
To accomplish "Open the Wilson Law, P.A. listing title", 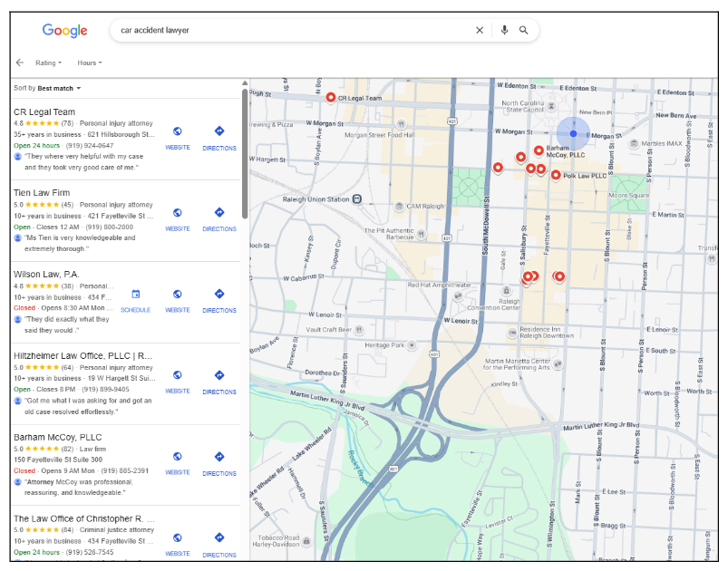I will (x=46, y=275).
